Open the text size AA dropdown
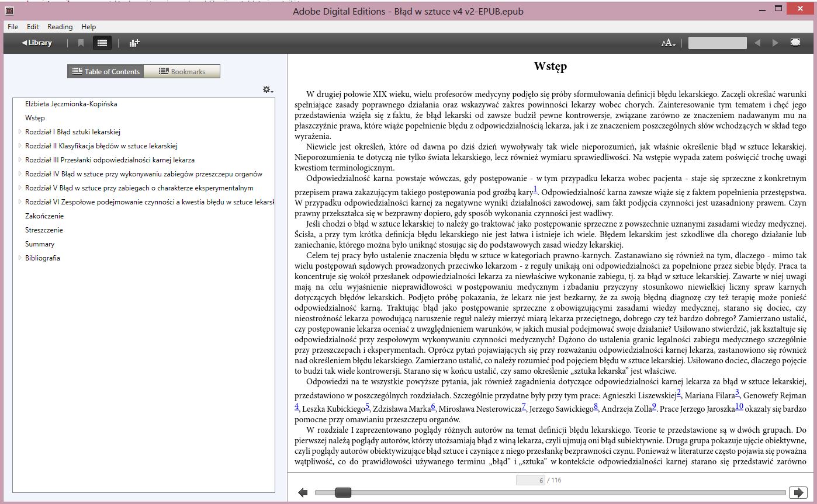The height and width of the screenshot is (504, 817). point(668,43)
